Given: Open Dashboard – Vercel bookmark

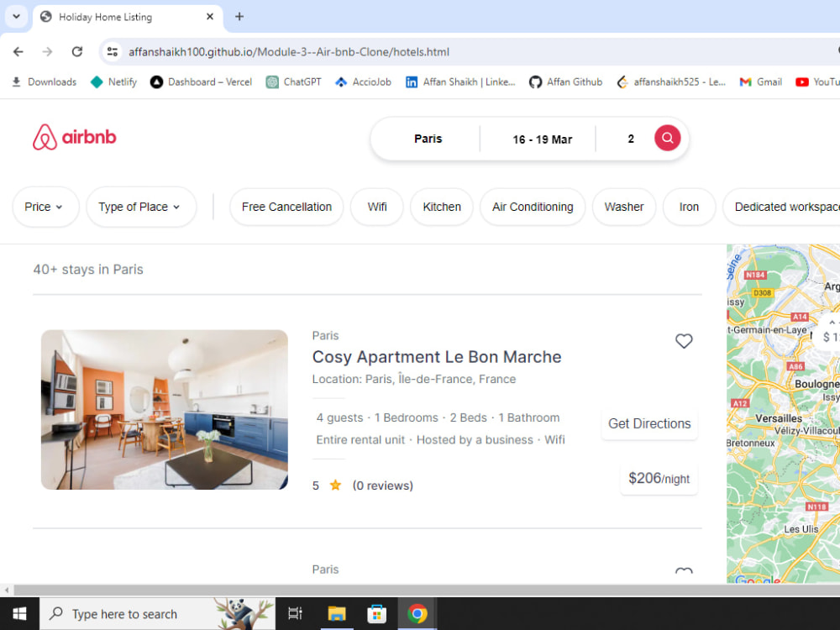Looking at the screenshot, I should tap(201, 82).
